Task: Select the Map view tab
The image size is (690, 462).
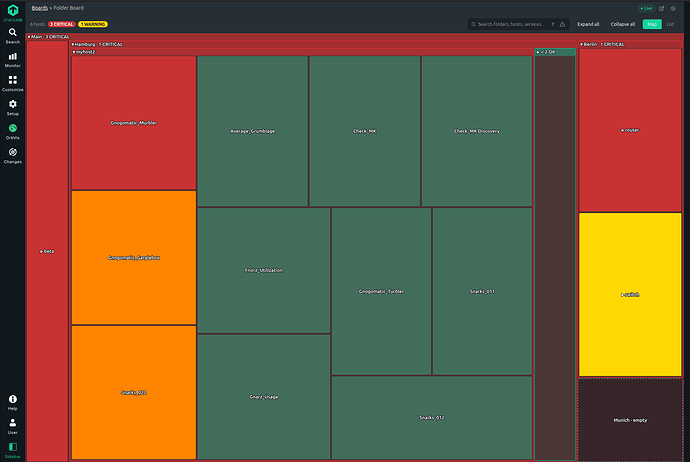Action: [x=652, y=24]
